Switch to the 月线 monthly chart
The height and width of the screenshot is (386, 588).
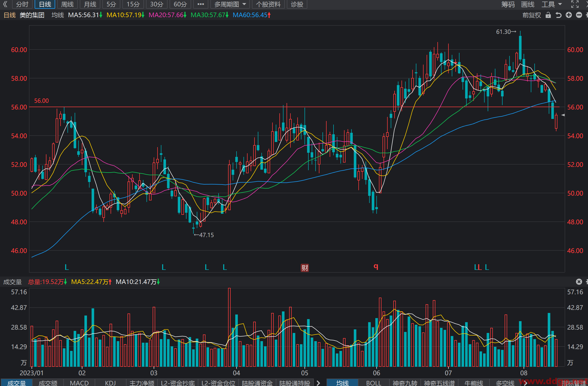tap(90, 4)
